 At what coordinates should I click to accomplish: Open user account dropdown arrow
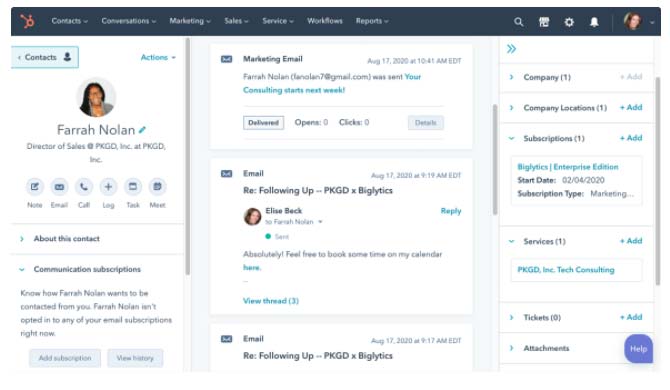point(652,22)
